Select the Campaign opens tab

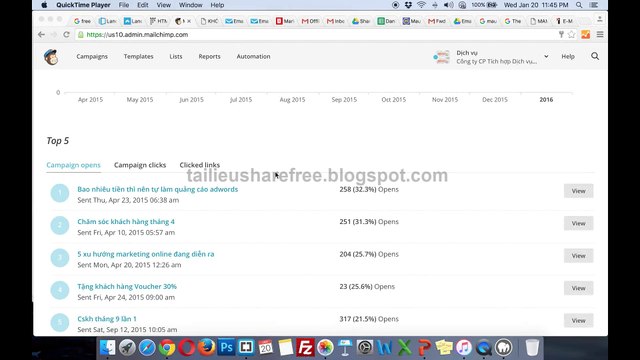click(73, 165)
